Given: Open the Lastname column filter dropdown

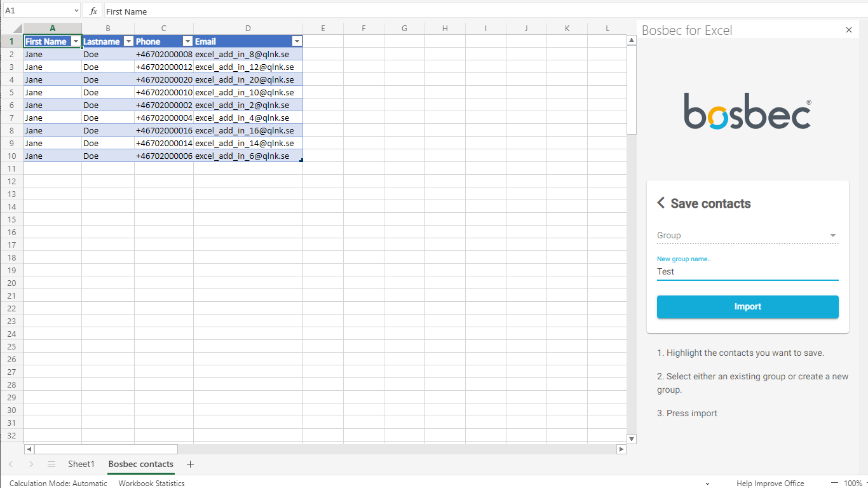Looking at the screenshot, I should [x=128, y=41].
